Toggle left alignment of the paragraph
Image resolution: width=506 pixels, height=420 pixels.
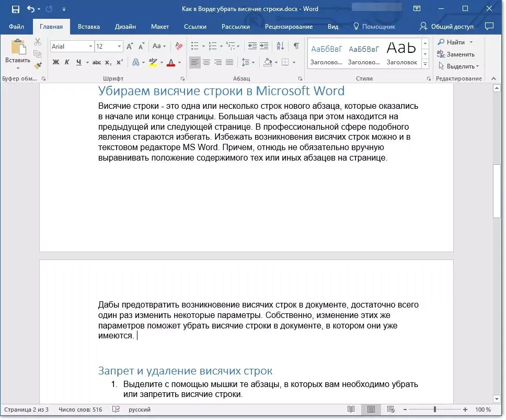click(x=195, y=62)
